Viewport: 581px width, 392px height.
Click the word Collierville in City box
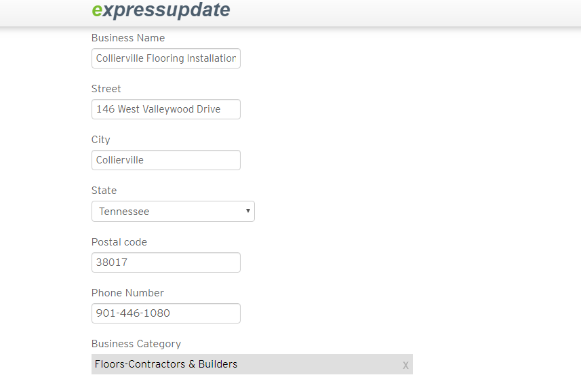point(120,160)
